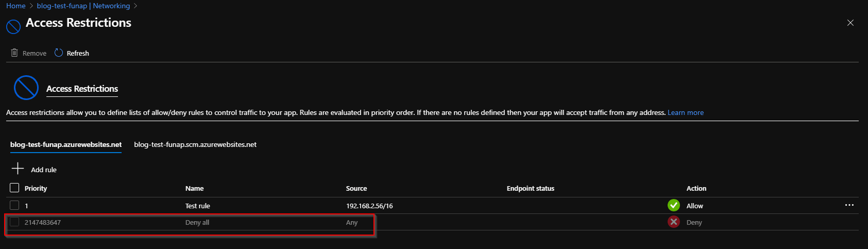868x249 pixels.
Task: Open the Learn more link
Action: (x=686, y=112)
